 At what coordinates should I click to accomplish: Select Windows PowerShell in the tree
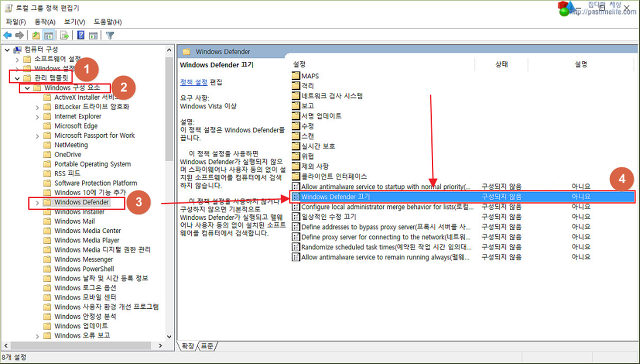click(x=84, y=269)
